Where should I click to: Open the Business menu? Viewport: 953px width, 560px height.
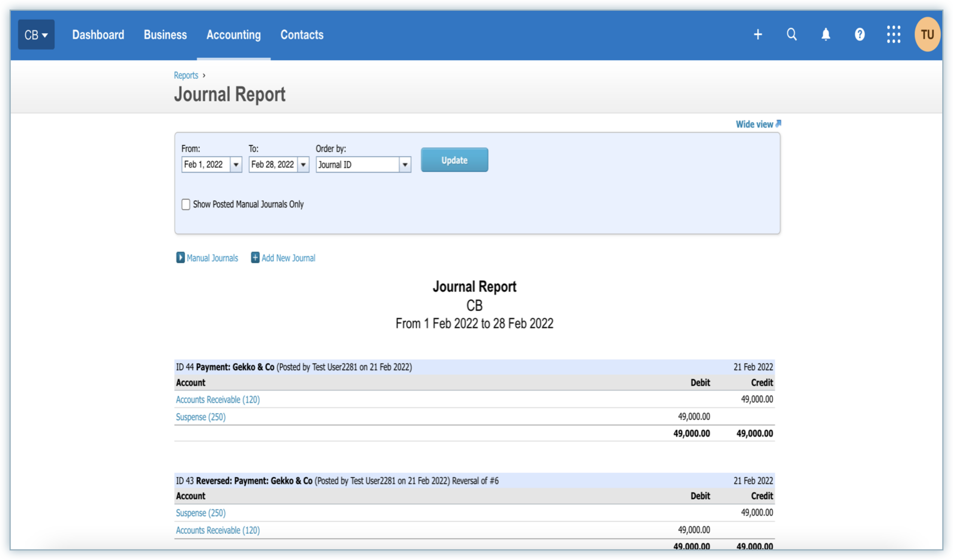[x=165, y=35]
